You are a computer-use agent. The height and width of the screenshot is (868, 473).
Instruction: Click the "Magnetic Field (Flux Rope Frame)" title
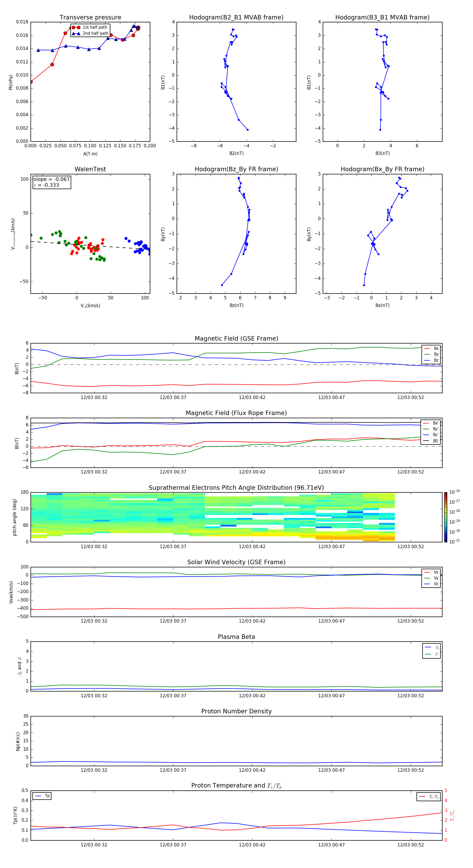tap(236, 413)
